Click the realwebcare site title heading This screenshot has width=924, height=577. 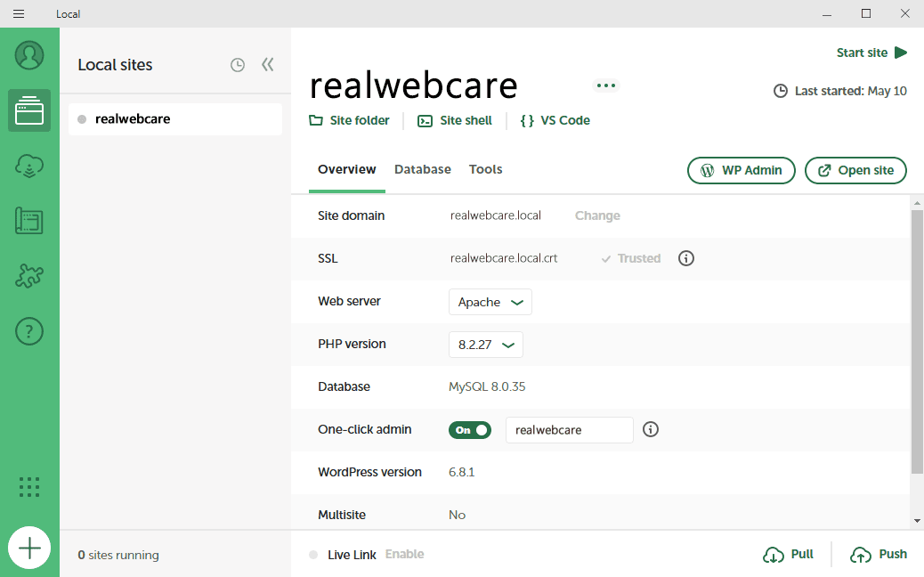(x=414, y=86)
